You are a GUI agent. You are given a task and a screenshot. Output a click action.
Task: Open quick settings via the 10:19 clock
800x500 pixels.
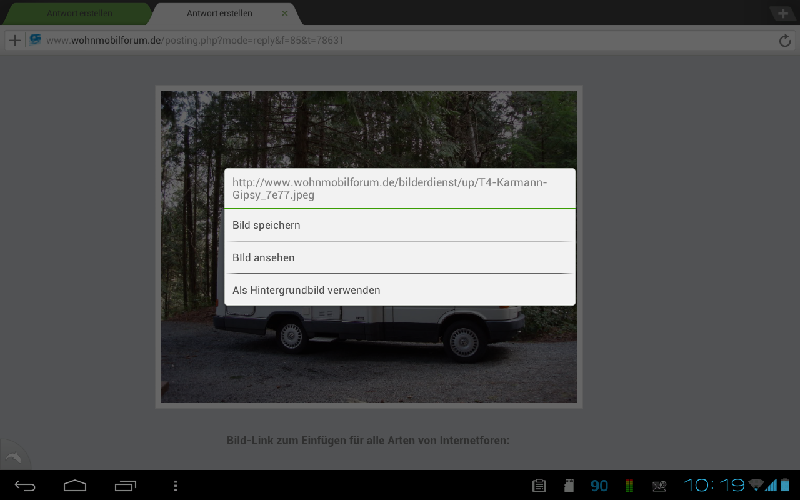point(714,486)
